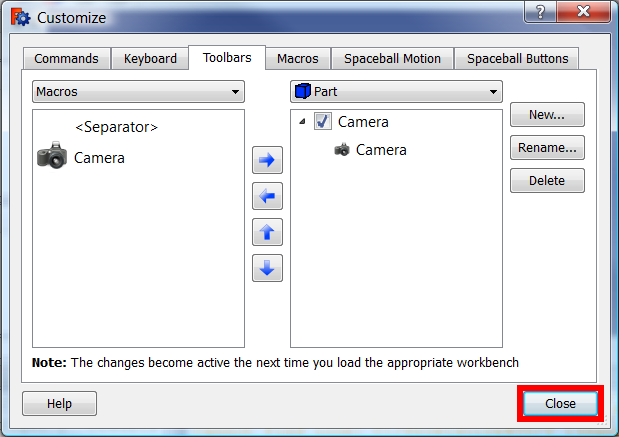Move the item up with the blue up arrow

click(267, 232)
